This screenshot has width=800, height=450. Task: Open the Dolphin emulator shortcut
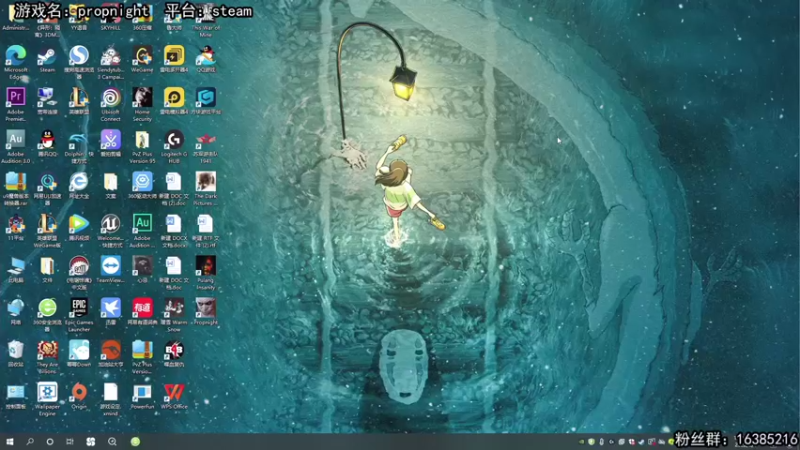click(x=79, y=140)
